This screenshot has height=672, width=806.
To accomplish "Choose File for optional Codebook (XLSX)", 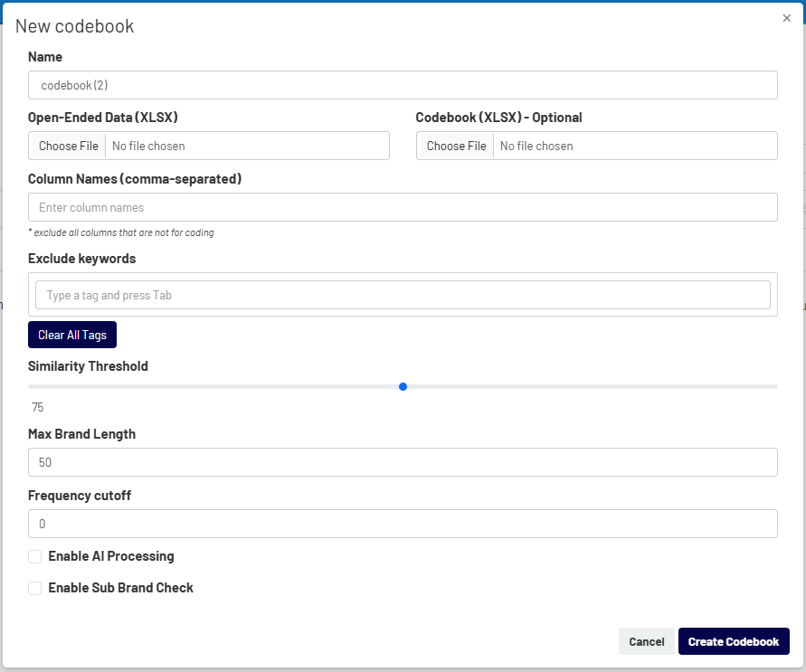I will pos(456,146).
